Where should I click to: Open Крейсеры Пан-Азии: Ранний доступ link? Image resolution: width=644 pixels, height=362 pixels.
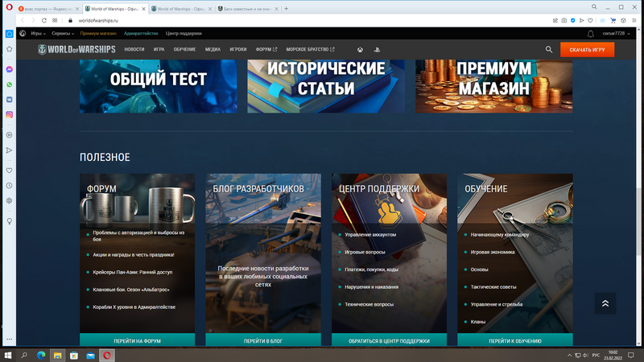coord(132,272)
